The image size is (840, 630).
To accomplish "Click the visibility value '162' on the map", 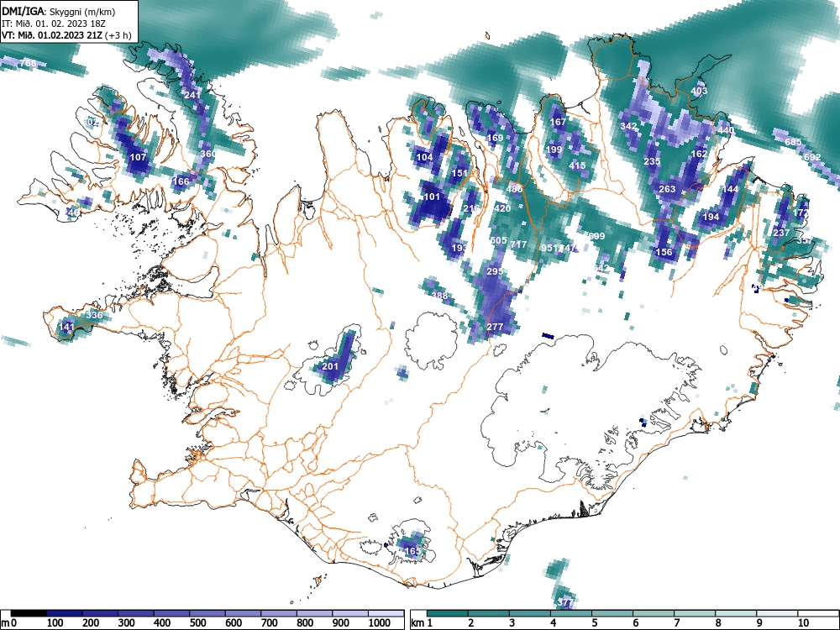I will click(700, 154).
